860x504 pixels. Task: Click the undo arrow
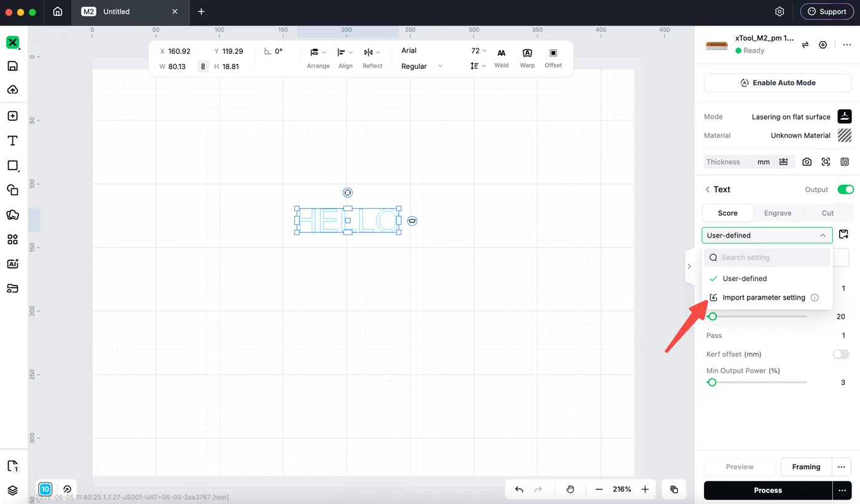[x=519, y=489]
